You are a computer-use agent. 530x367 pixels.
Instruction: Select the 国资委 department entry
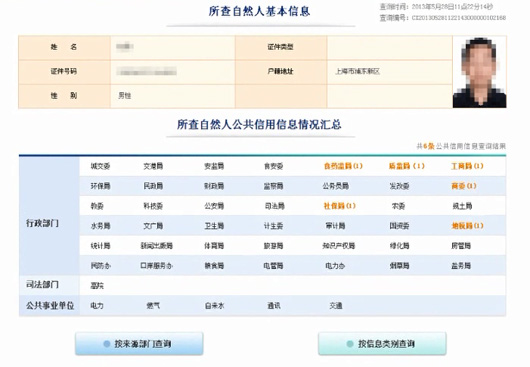tap(399, 226)
